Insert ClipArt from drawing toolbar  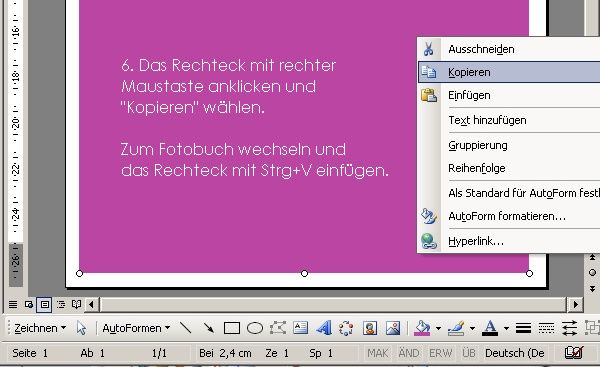click(x=370, y=328)
